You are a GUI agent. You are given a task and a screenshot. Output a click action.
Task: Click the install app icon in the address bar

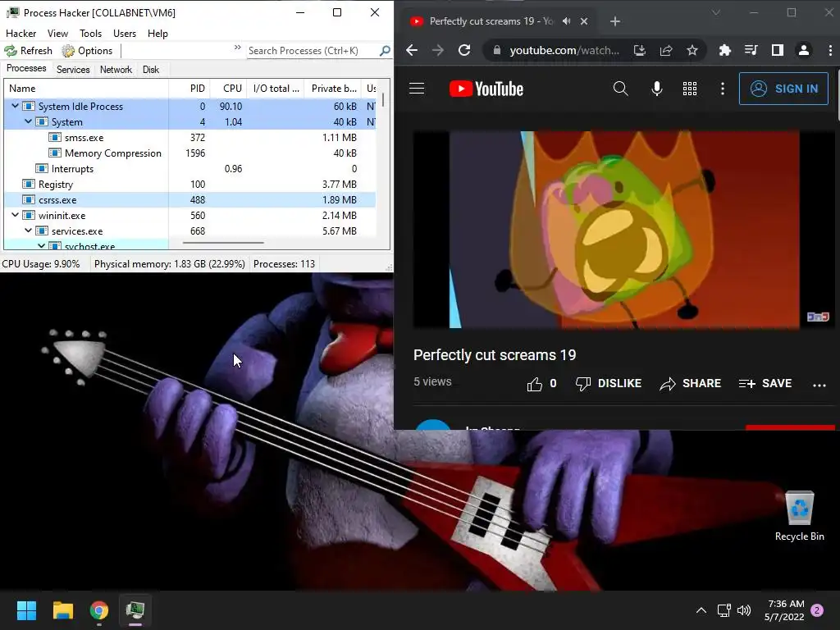pyautogui.click(x=640, y=50)
